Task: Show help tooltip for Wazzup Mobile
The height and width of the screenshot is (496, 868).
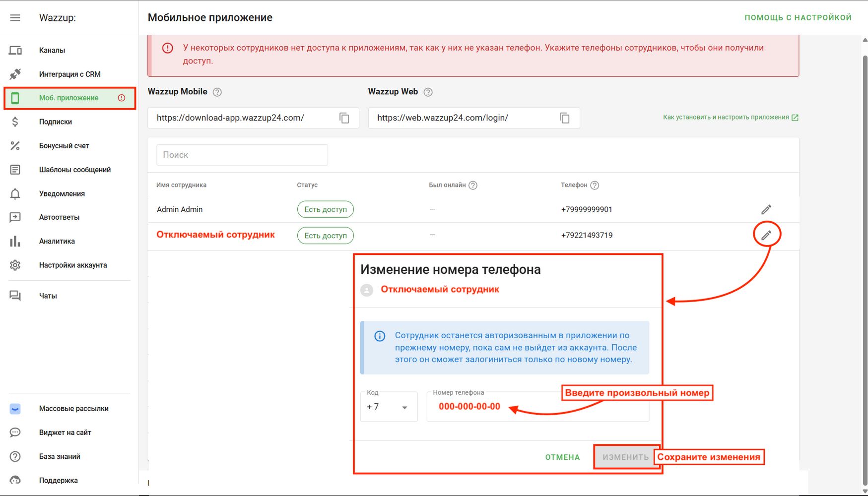Action: coord(217,92)
